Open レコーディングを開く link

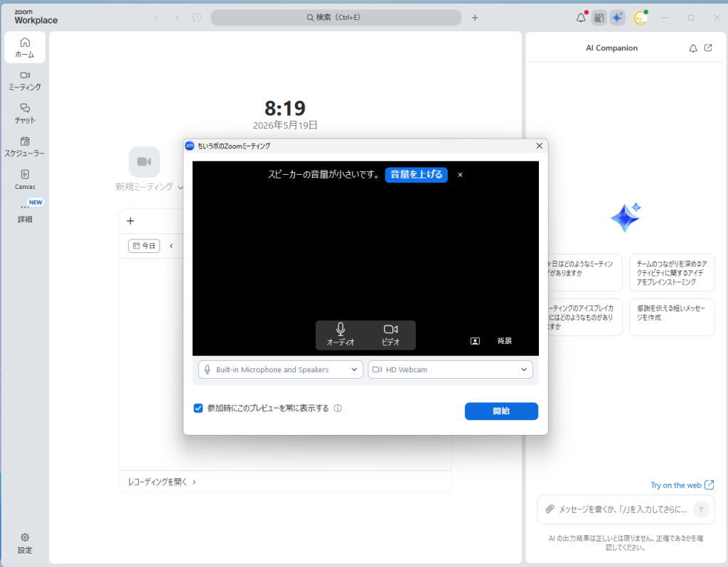161,482
